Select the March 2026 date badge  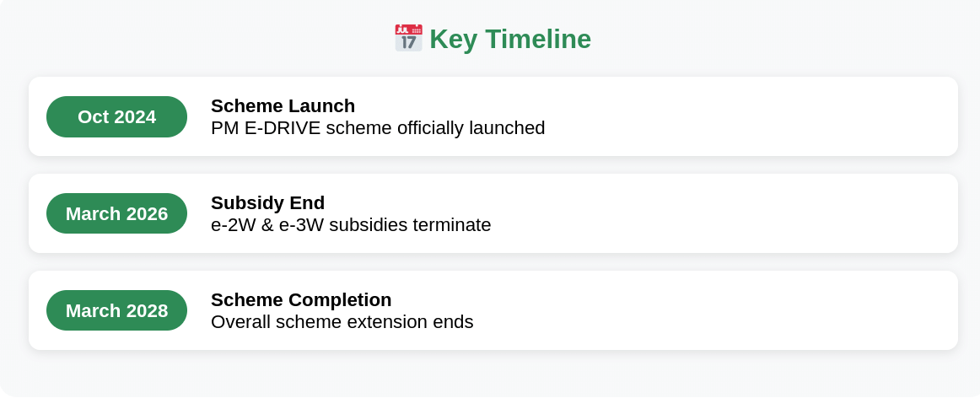pos(117,214)
